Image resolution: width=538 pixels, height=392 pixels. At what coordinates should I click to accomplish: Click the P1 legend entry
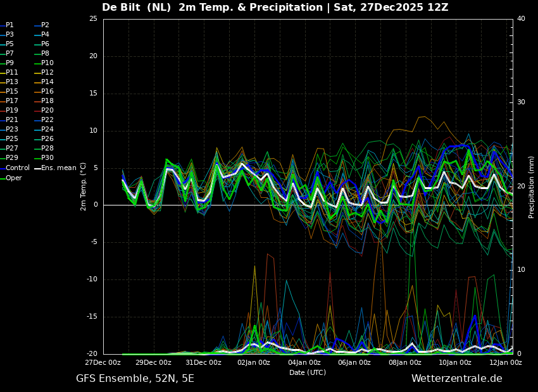click(x=7, y=25)
